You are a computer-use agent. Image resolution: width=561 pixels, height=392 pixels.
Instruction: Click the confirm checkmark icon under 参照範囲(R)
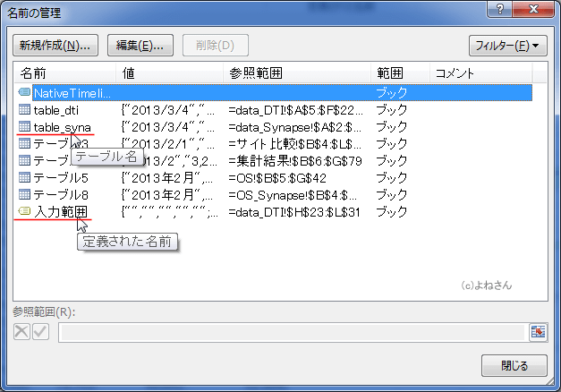pos(41,331)
